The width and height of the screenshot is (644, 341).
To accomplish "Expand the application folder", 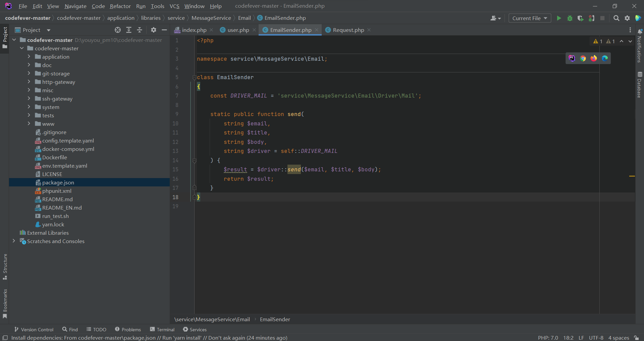I will 29,57.
